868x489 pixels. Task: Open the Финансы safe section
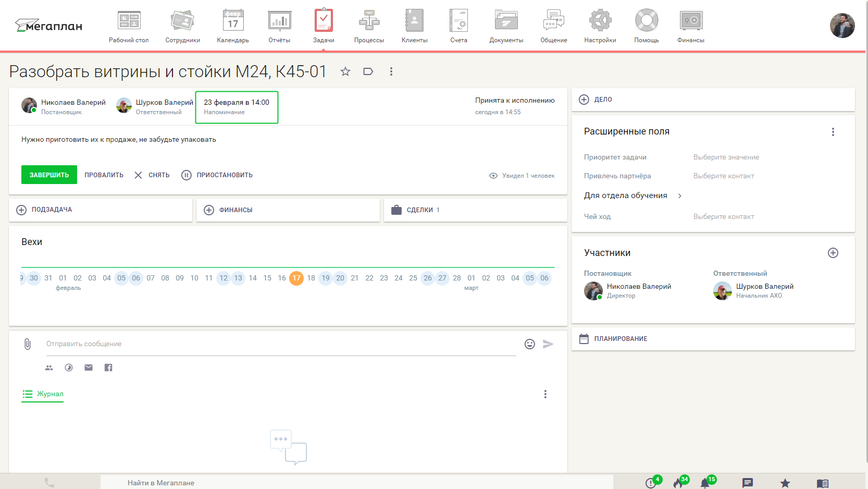coord(691,26)
